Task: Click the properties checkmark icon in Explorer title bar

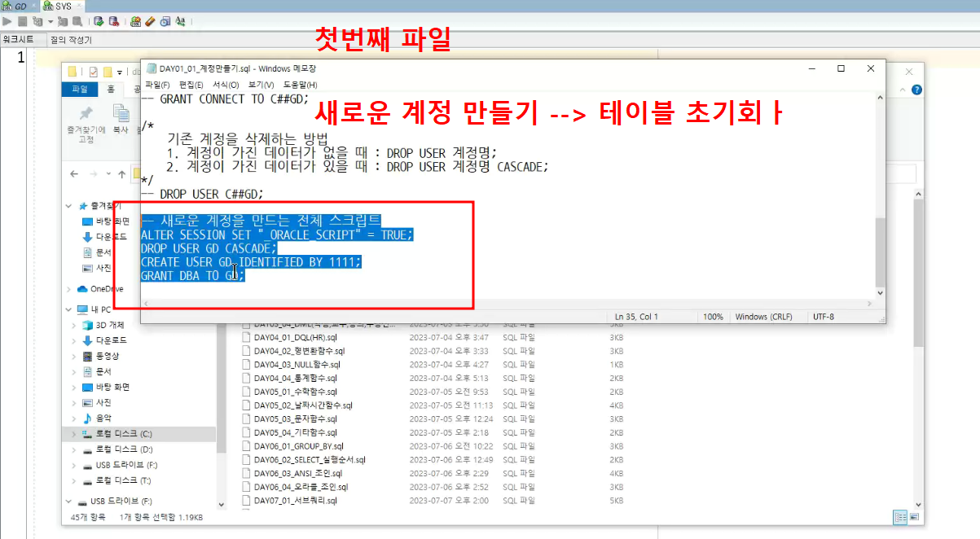Action: [x=93, y=71]
